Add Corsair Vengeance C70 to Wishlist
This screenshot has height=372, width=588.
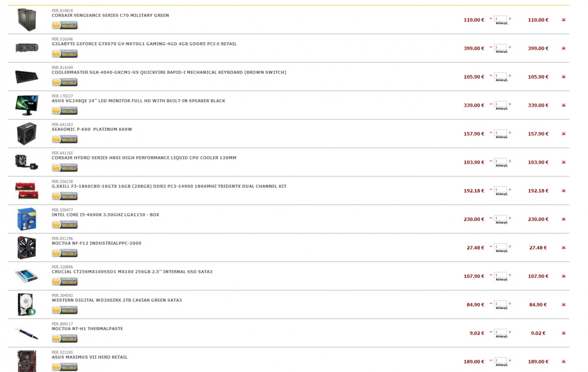[65, 25]
